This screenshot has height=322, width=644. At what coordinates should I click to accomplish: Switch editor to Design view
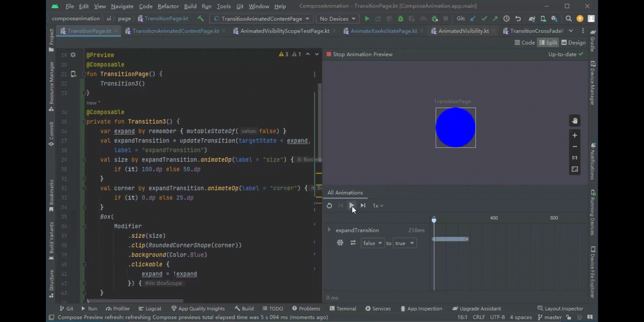pyautogui.click(x=573, y=43)
